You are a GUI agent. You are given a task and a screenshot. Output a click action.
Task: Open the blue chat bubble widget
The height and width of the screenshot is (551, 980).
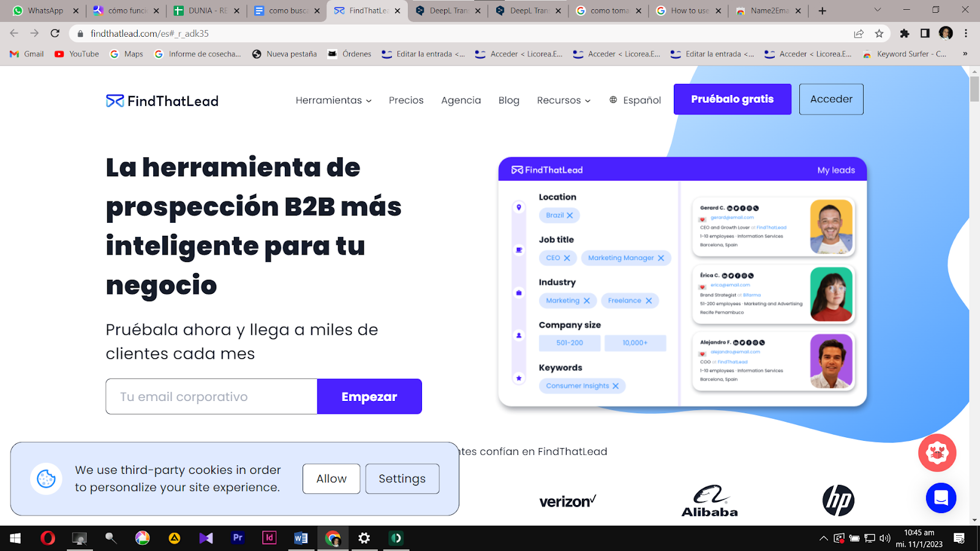tap(941, 498)
